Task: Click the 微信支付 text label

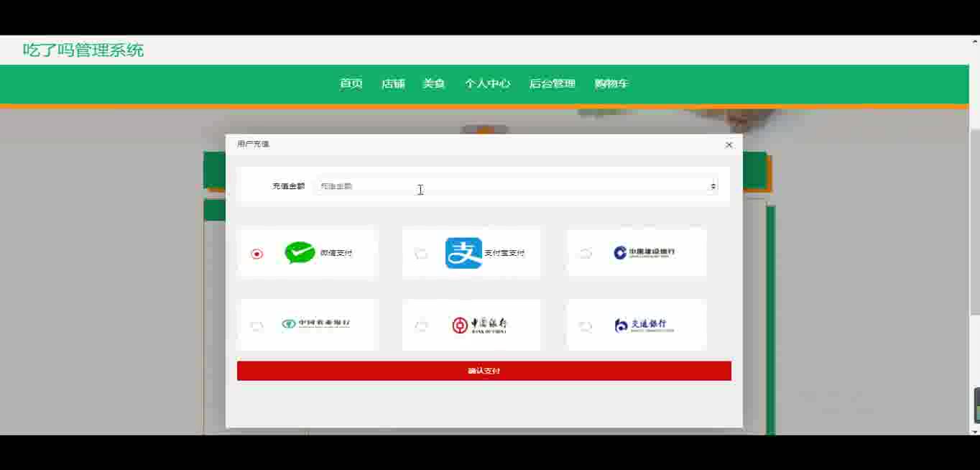Action: coord(336,253)
